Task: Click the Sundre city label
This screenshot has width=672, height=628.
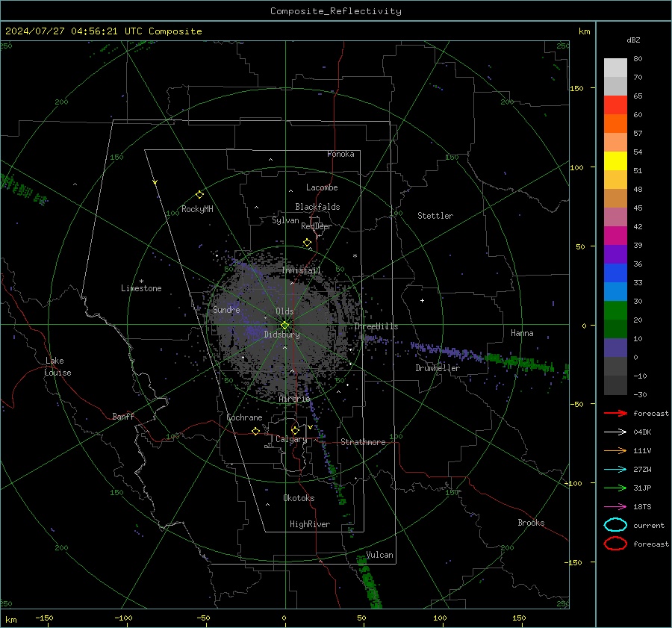Action: click(226, 310)
